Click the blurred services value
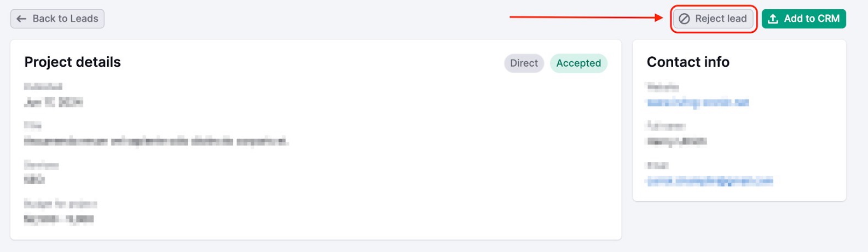 (x=34, y=180)
